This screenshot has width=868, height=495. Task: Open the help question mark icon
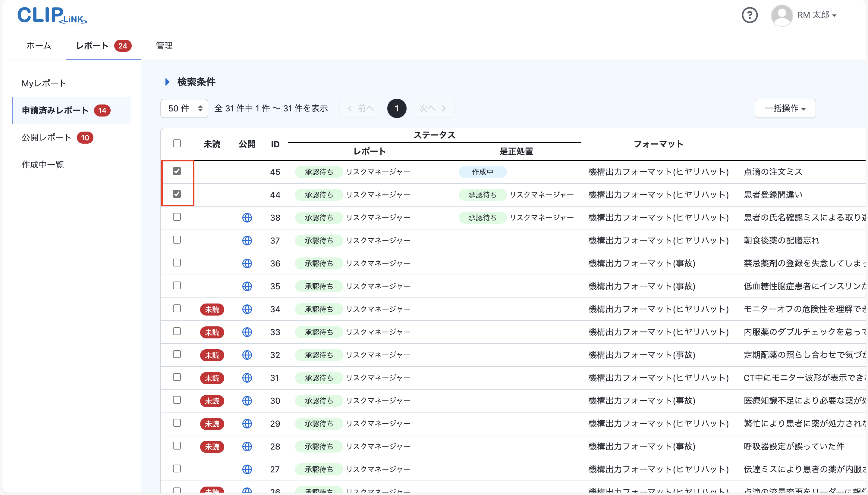tap(750, 15)
